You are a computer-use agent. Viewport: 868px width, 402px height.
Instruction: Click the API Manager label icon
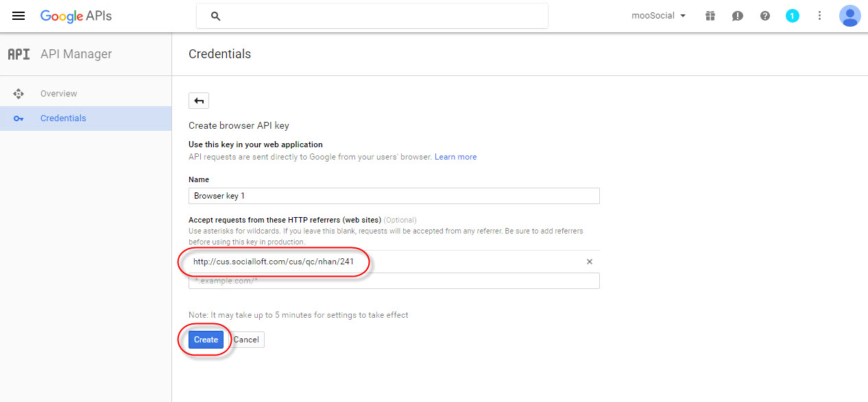click(x=19, y=53)
